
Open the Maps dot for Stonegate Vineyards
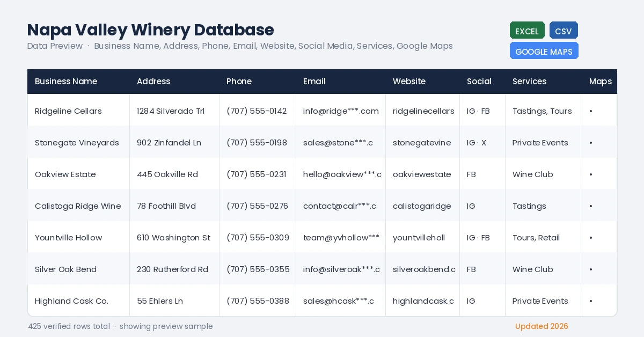pyautogui.click(x=591, y=143)
